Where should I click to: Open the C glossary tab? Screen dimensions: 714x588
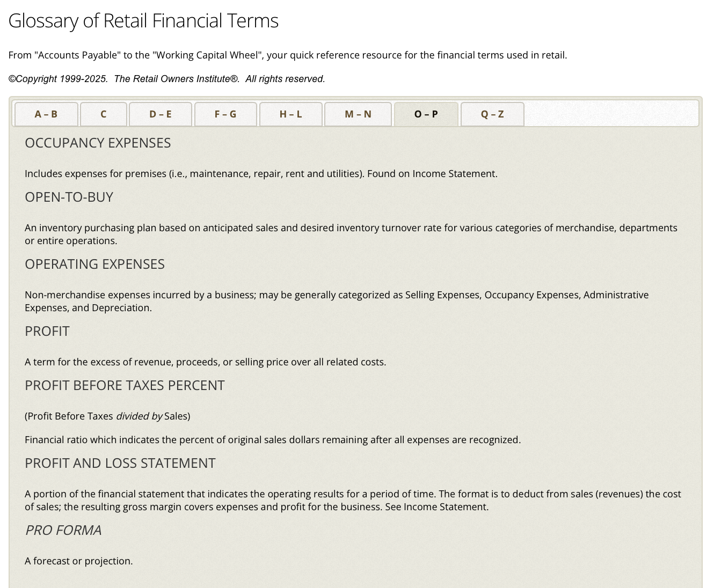click(x=104, y=114)
